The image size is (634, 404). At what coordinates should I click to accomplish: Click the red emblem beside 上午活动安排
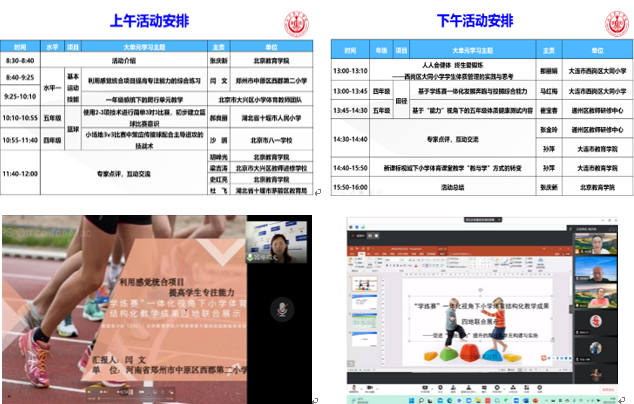pyautogui.click(x=296, y=20)
